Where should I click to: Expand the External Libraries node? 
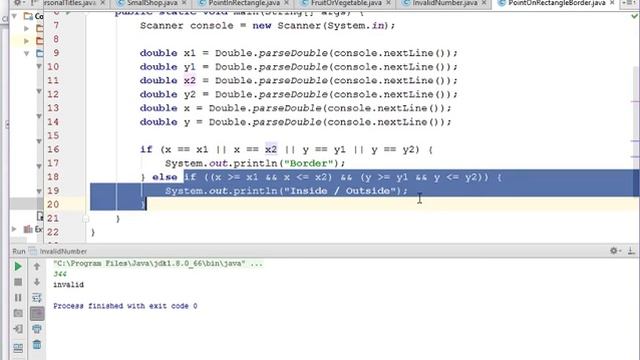point(15,229)
